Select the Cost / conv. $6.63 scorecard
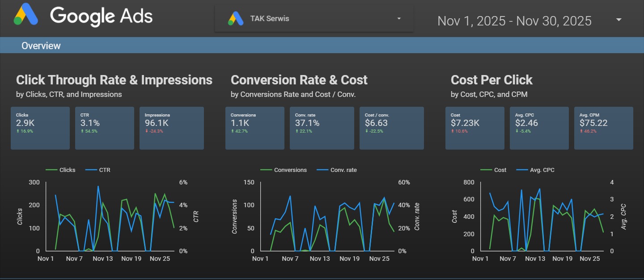Image resolution: width=644 pixels, height=280 pixels. tap(392, 128)
